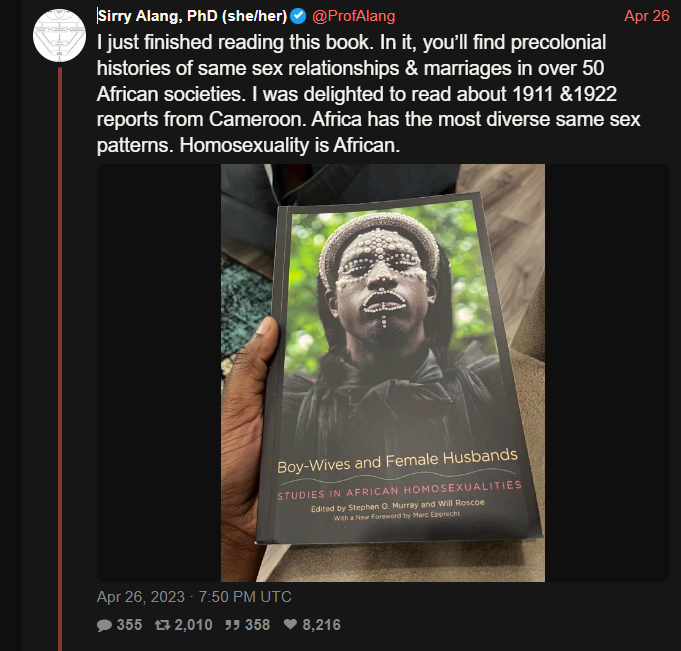The width and height of the screenshot is (681, 651).
Task: Open the @ProfAlang handle link
Action: point(354,16)
